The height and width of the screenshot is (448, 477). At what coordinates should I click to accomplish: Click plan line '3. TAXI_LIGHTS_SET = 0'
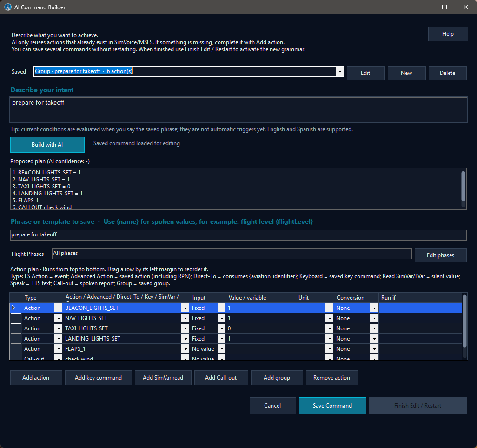(x=41, y=187)
